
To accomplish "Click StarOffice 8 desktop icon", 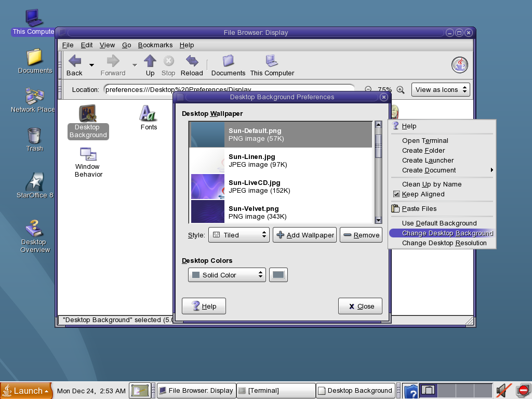I will 35,185.
